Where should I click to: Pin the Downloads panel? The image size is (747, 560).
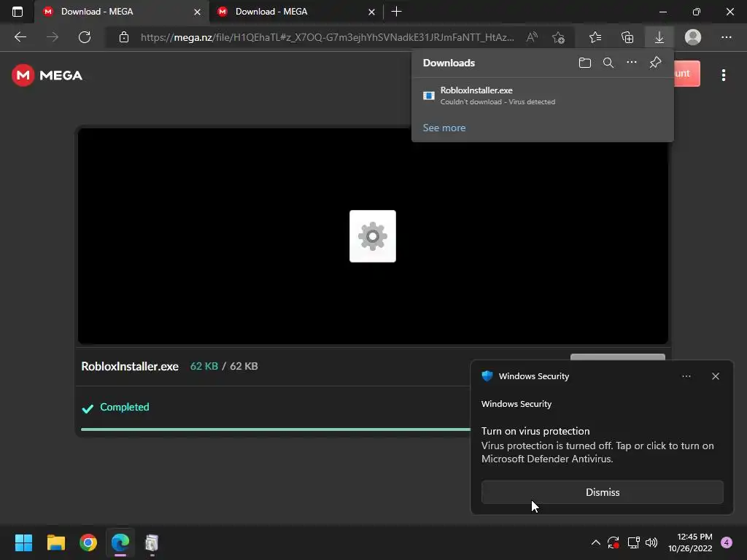pos(656,63)
